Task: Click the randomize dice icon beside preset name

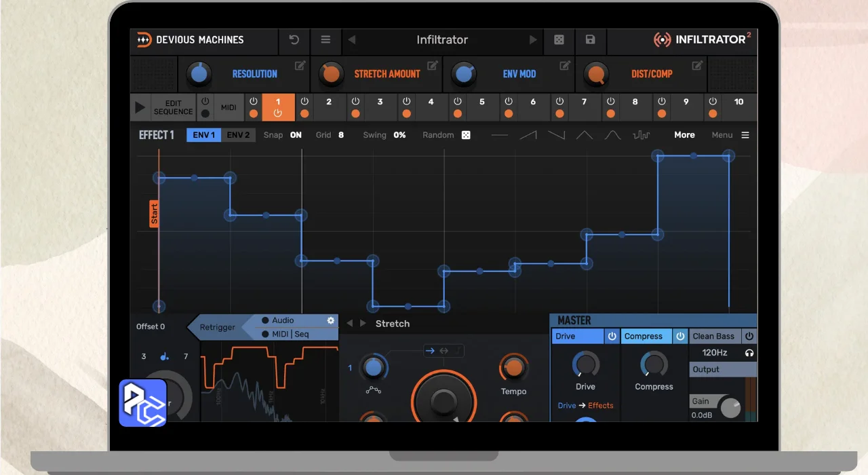Action: pyautogui.click(x=559, y=40)
